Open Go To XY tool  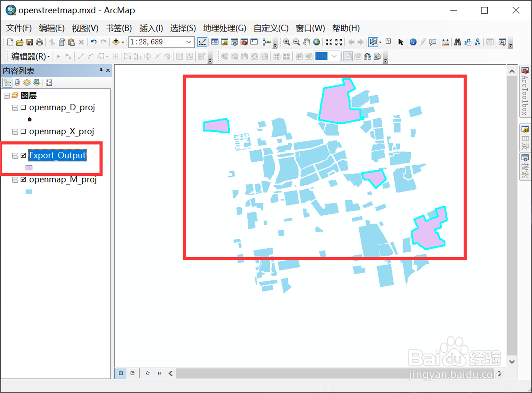pos(478,42)
